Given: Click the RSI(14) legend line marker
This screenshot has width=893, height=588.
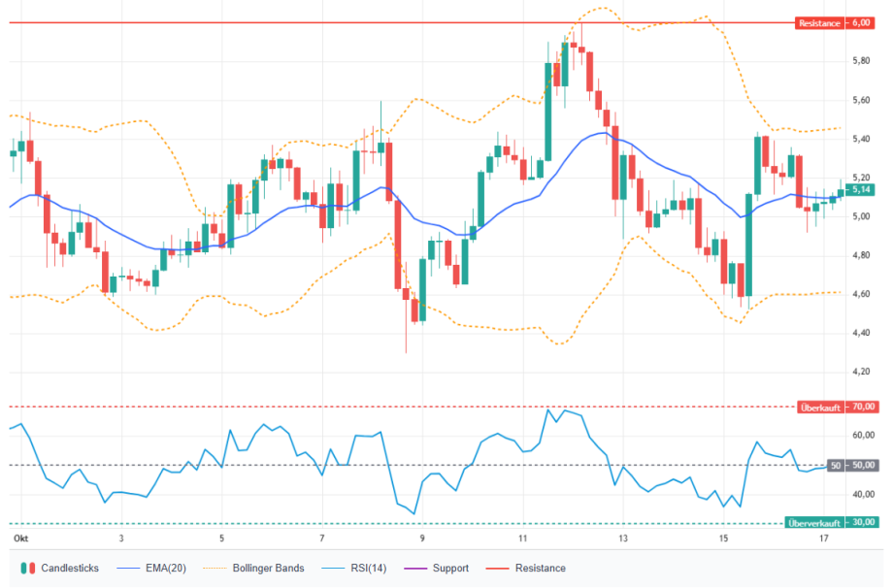Looking at the screenshot, I should (x=333, y=568).
